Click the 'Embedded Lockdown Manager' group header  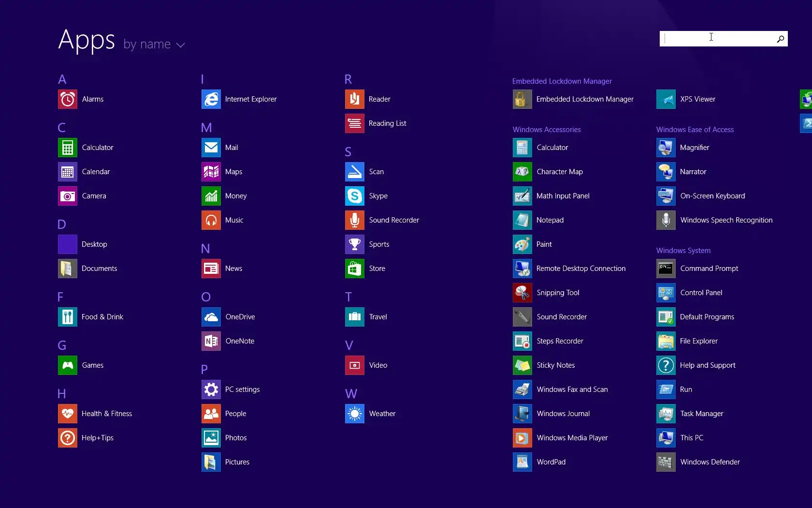[562, 81]
